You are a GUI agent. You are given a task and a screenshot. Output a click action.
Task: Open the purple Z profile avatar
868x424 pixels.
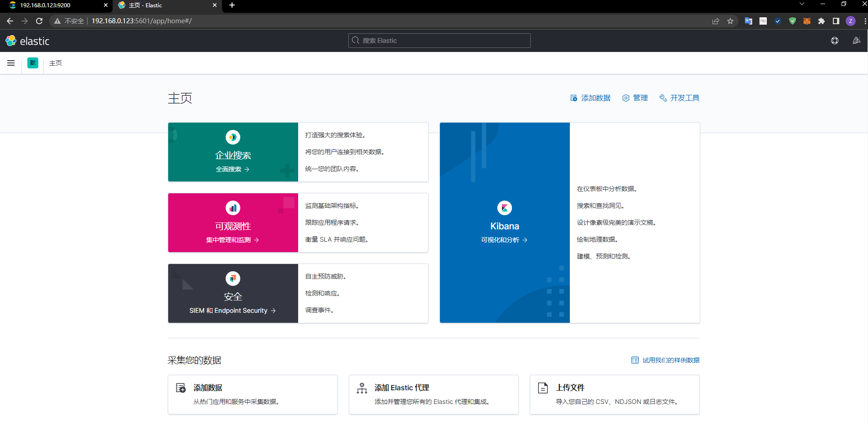851,21
